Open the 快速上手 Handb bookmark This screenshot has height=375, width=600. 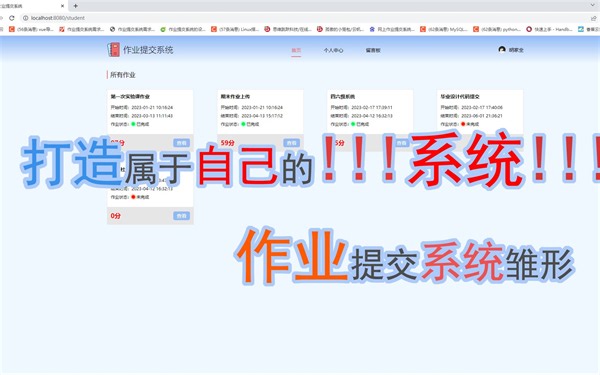(549, 29)
